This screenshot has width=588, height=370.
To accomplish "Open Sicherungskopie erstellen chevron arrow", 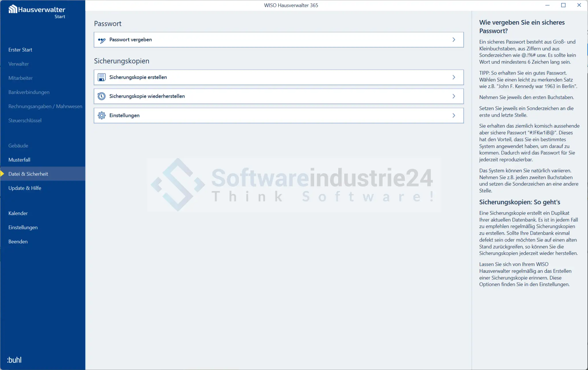I will pyautogui.click(x=454, y=77).
